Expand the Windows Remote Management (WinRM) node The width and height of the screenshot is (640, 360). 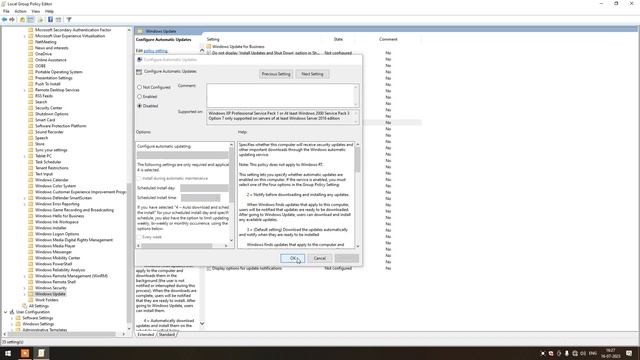pos(24,276)
